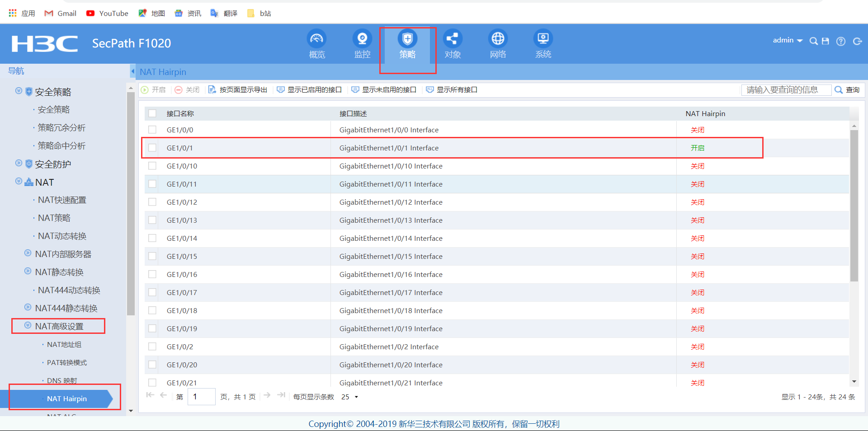Check the GE1/0/11 row checkbox
Screen dimensions: 868x431
click(x=152, y=184)
